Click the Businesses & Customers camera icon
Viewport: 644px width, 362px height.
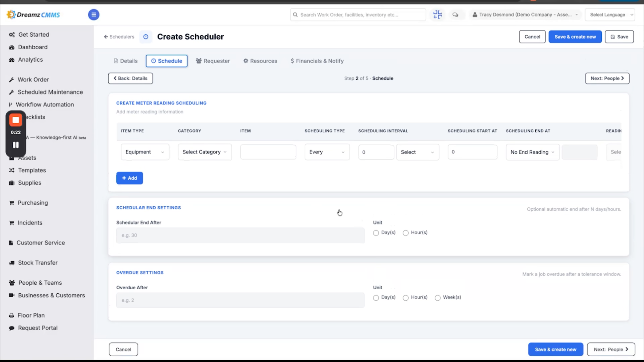click(x=12, y=295)
